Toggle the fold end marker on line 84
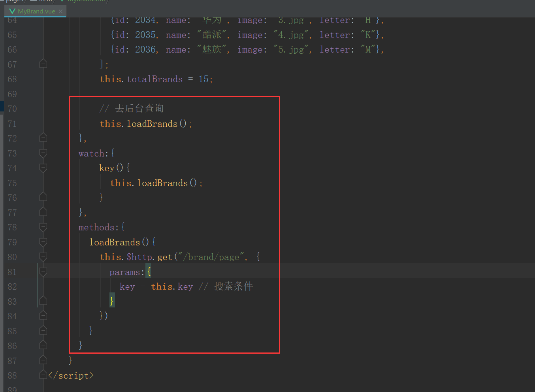The width and height of the screenshot is (535, 392). point(43,315)
